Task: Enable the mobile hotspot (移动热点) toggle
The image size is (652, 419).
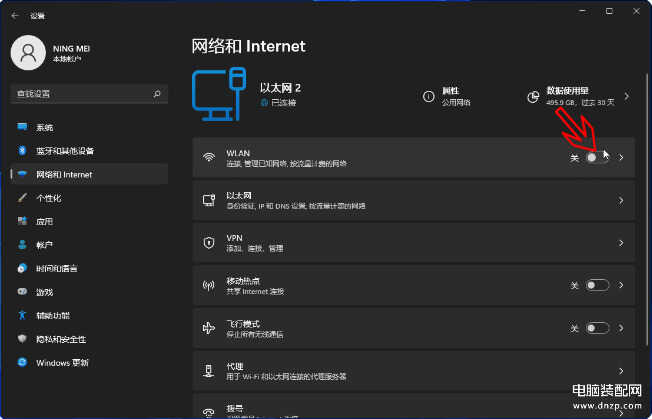Action: tap(597, 285)
